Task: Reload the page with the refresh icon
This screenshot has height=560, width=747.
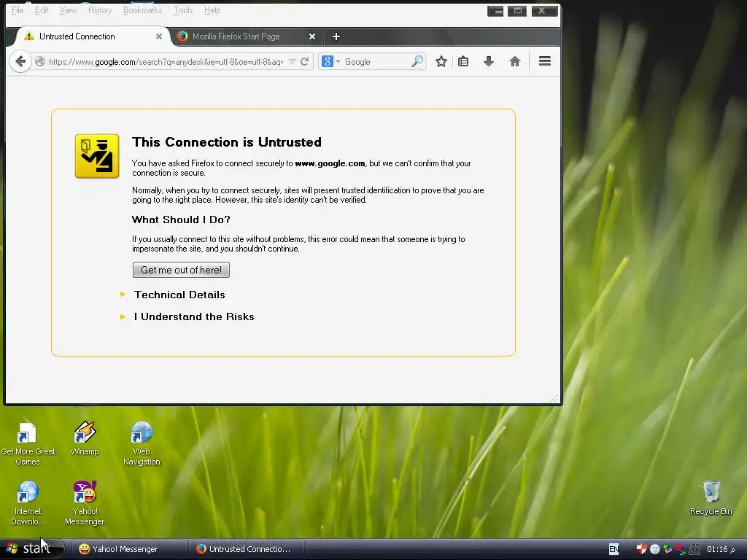Action: pos(305,61)
